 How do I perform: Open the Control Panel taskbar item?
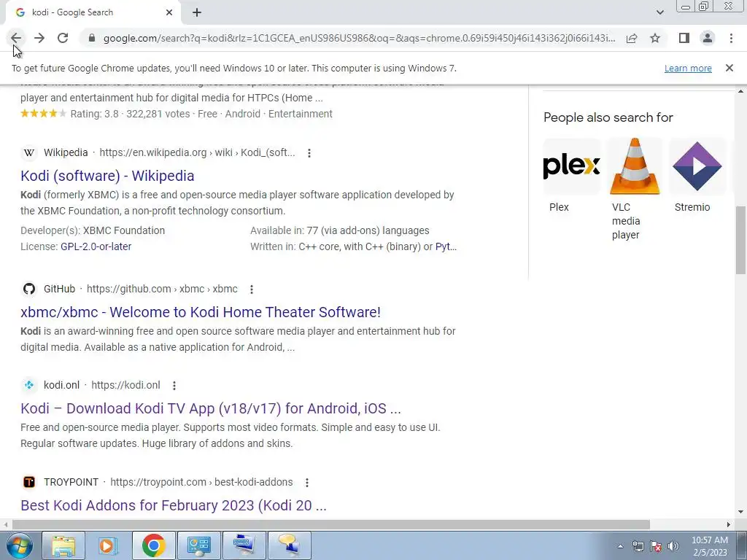[x=198, y=545]
